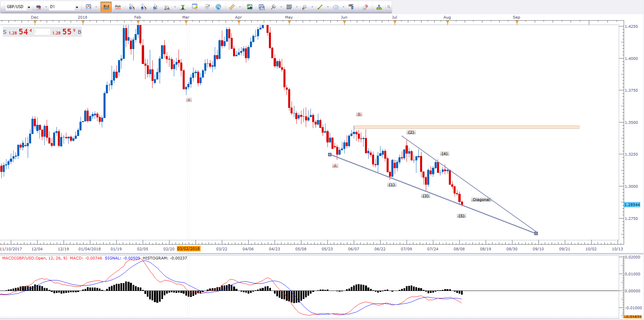
Task: Select the green trend line tool
Action: [320, 7]
